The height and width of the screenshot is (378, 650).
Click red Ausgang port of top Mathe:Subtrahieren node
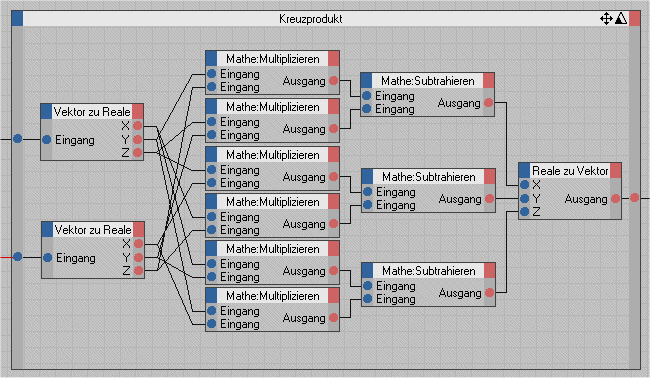click(x=488, y=102)
